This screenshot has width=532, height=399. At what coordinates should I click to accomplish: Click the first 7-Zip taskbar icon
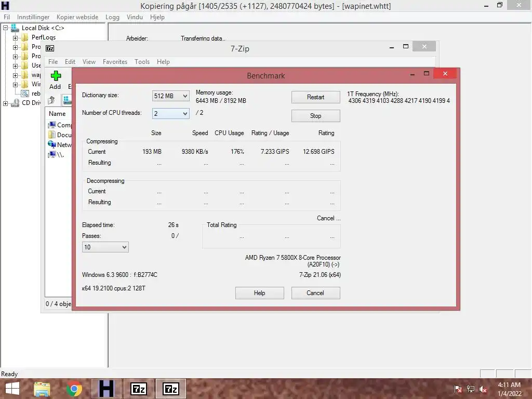138,389
